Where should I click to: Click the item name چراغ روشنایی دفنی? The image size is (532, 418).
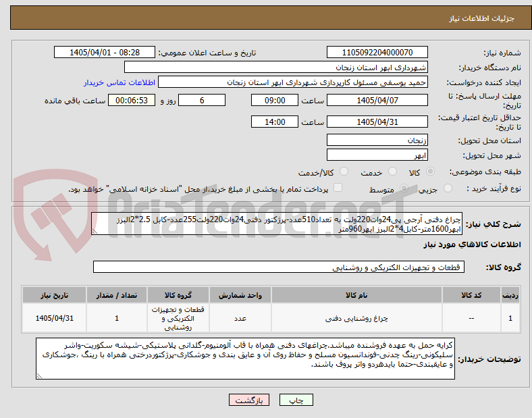coord(356,318)
